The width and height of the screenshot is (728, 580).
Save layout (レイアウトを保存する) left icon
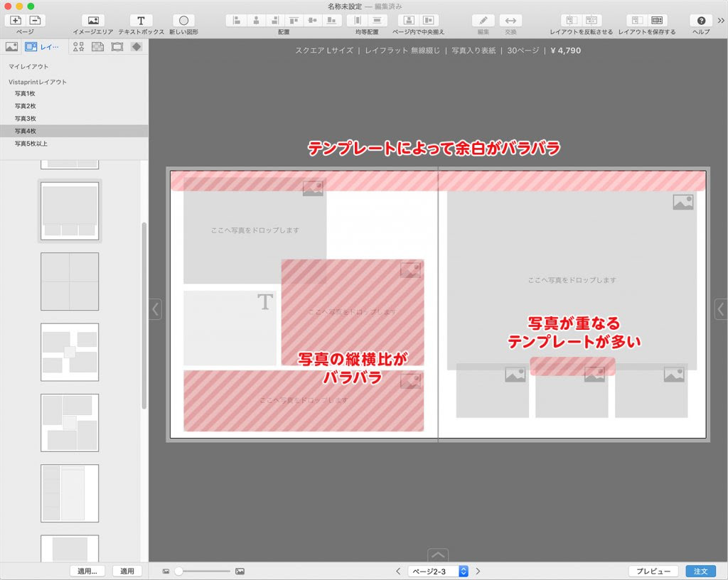[x=638, y=21]
